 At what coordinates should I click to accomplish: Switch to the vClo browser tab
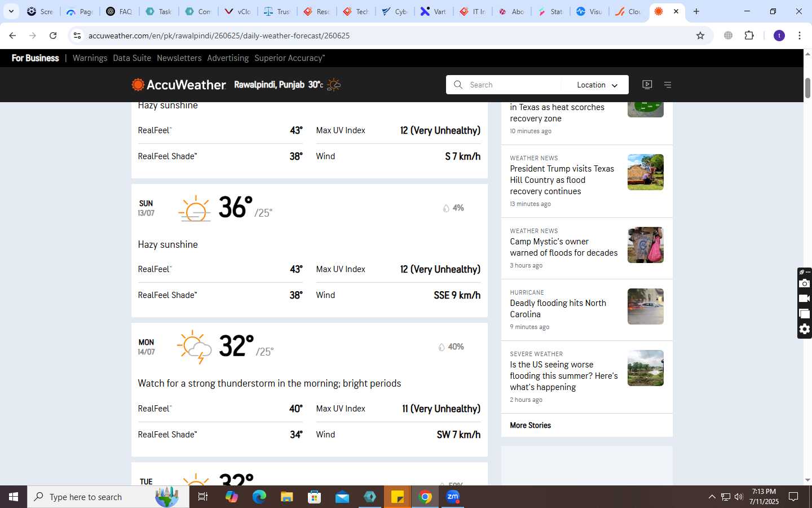click(237, 11)
